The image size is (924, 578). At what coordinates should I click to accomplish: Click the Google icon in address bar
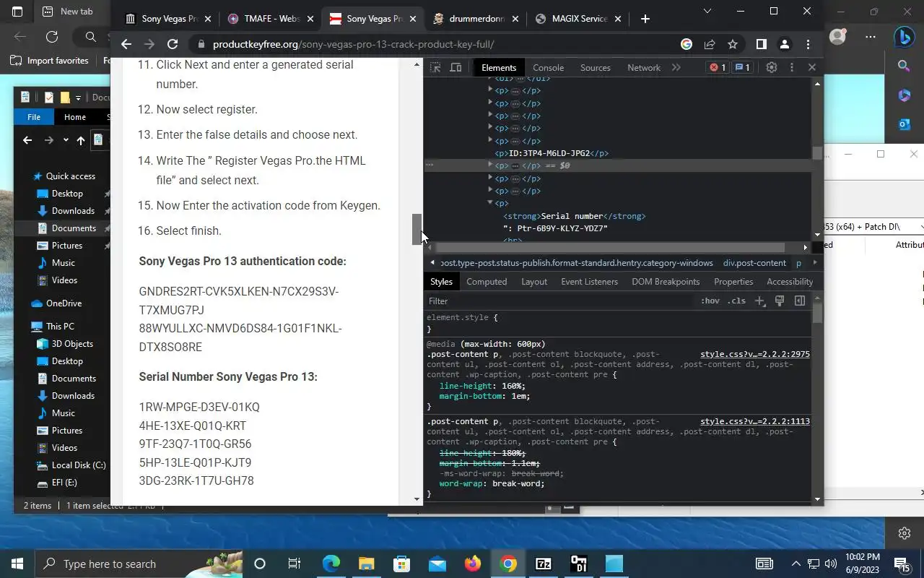(x=687, y=44)
